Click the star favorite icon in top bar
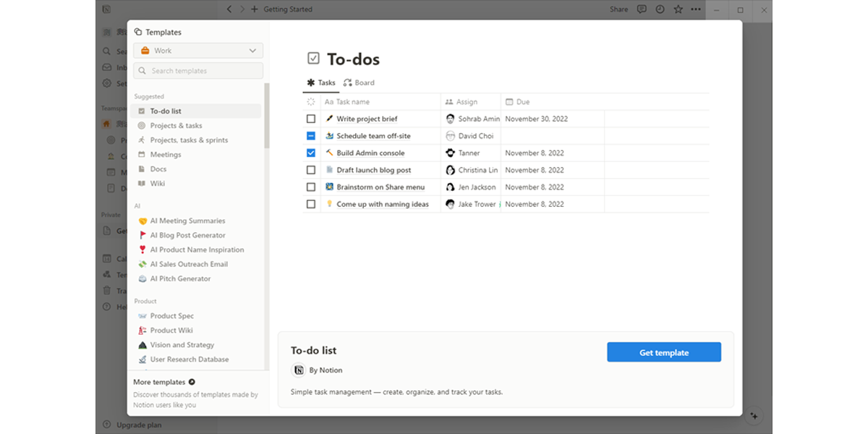The image size is (868, 434). pyautogui.click(x=678, y=9)
